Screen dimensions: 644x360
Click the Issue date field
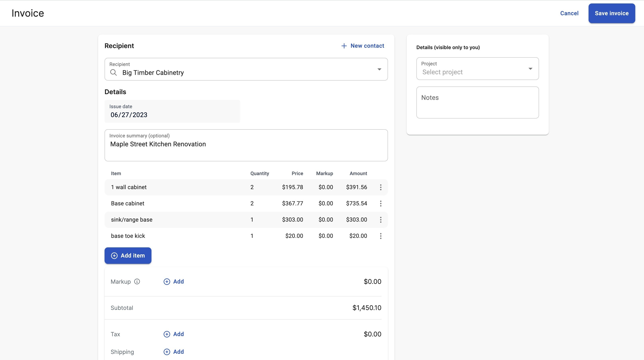(x=172, y=111)
